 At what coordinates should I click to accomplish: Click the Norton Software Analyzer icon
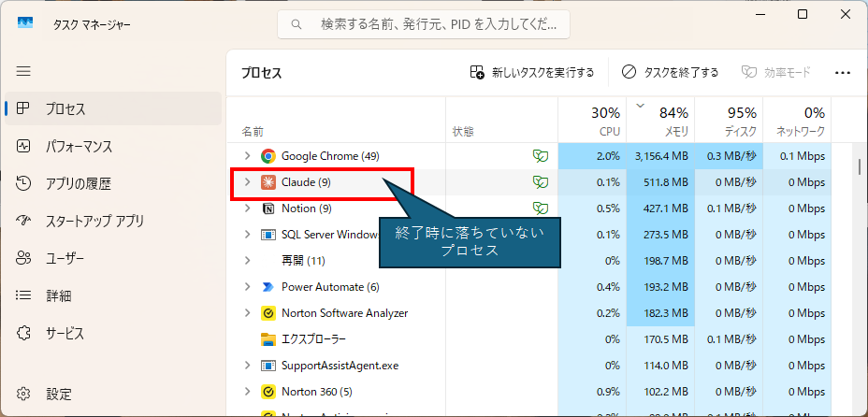click(268, 313)
